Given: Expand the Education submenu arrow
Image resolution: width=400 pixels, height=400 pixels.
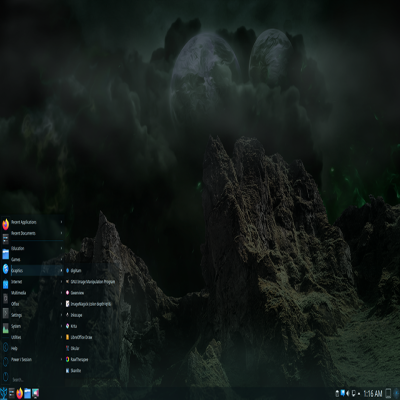Looking at the screenshot, I should coord(61,248).
